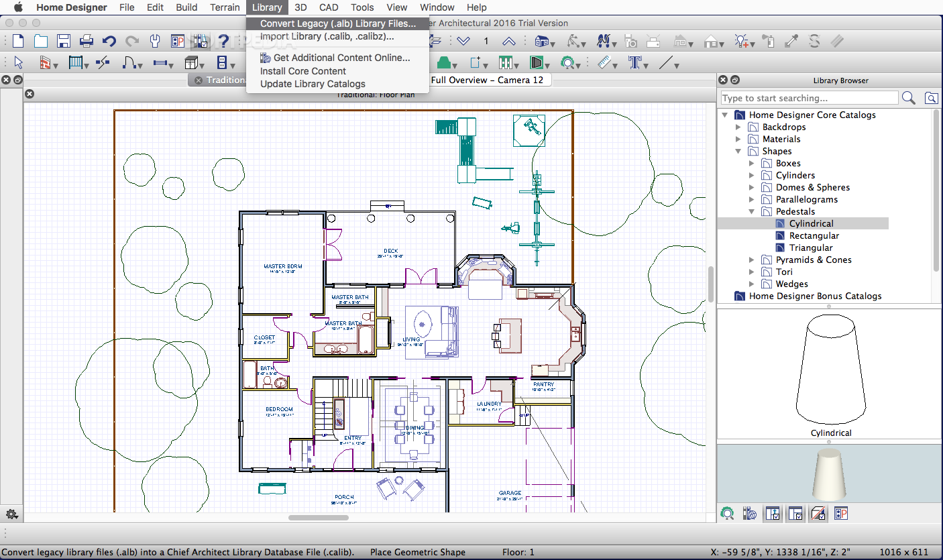This screenshot has height=560, width=943.
Task: Click the Redo arrow icon
Action: click(x=132, y=41)
